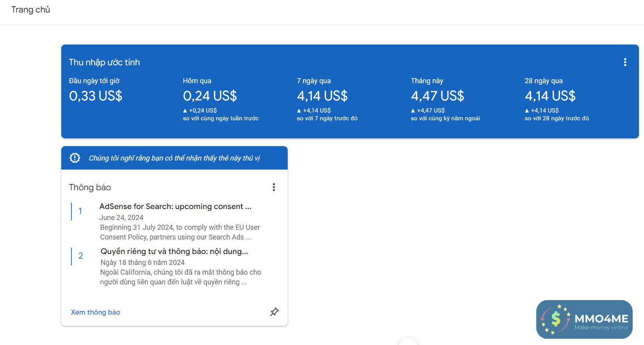Click the number 2 notification marker

point(81,256)
